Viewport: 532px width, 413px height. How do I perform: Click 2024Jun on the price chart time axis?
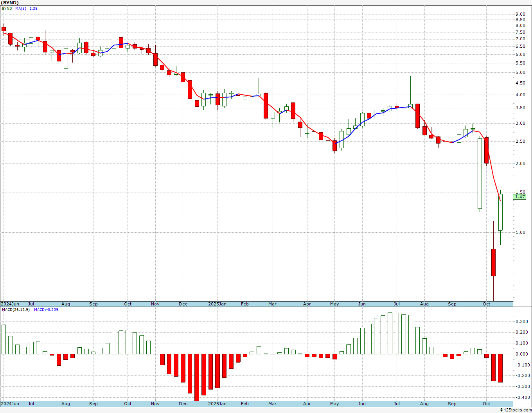pos(10,304)
